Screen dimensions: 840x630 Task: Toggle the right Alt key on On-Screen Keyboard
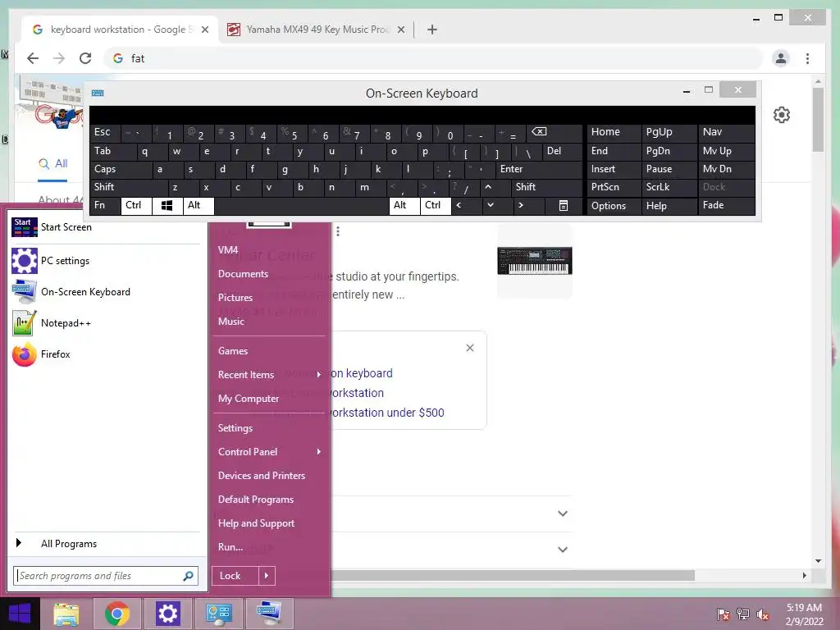[x=404, y=205]
